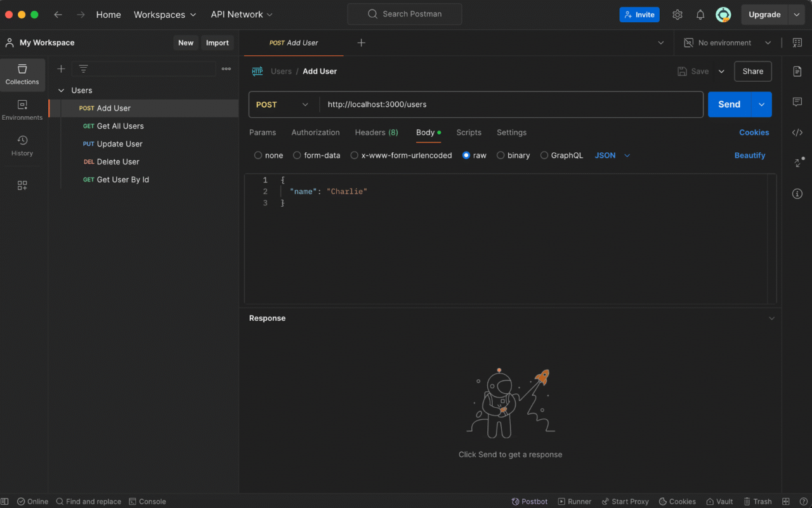Click the Share button
This screenshot has width=812, height=508.
753,72
